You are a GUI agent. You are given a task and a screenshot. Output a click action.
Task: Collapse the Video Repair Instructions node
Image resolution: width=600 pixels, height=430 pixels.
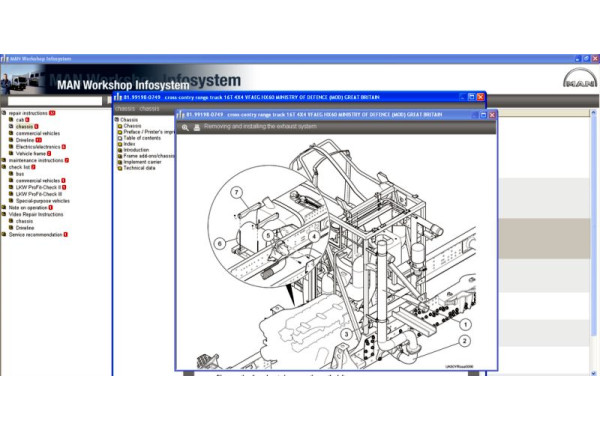coord(4,214)
